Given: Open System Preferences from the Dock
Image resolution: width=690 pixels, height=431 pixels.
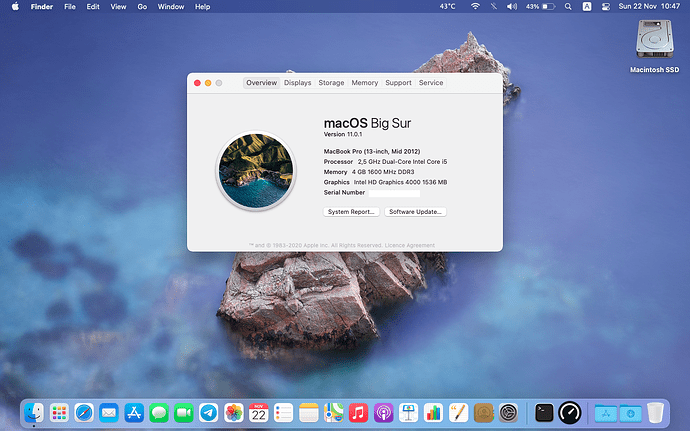Looking at the screenshot, I should coord(508,413).
